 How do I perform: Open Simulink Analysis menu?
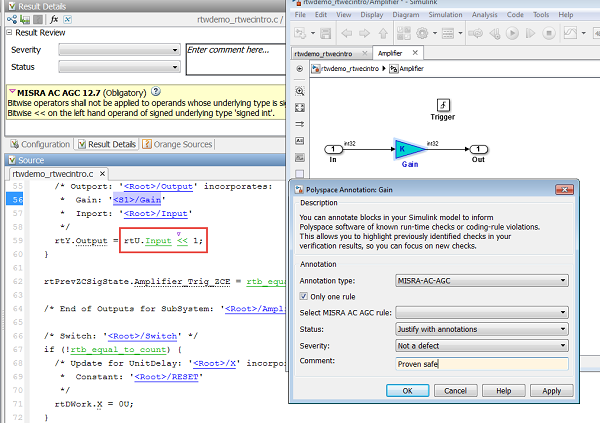pyautogui.click(x=484, y=15)
